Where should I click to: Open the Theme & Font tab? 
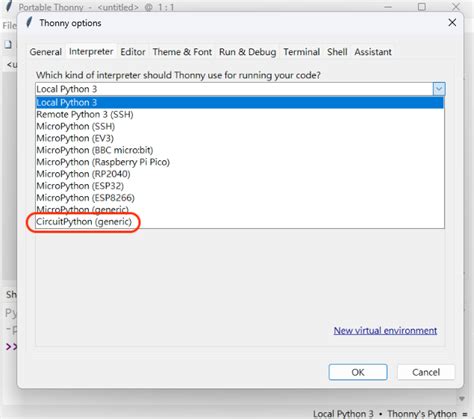pos(182,52)
